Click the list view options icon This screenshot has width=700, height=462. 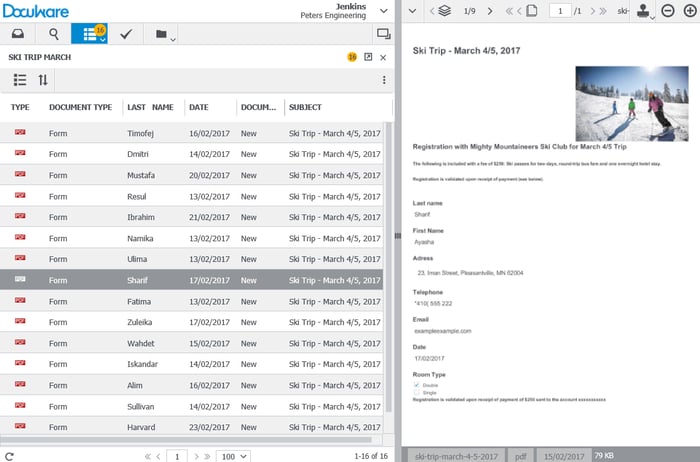[19, 80]
